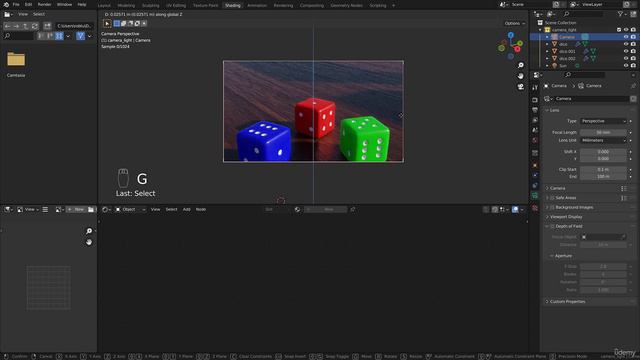
Task: Open node editor Node menu
Action: tap(201, 209)
